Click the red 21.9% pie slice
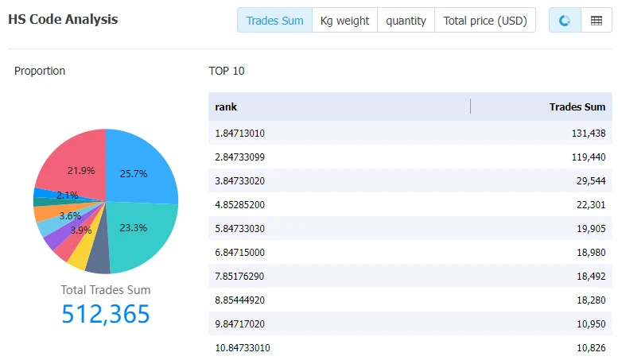 click(x=75, y=165)
